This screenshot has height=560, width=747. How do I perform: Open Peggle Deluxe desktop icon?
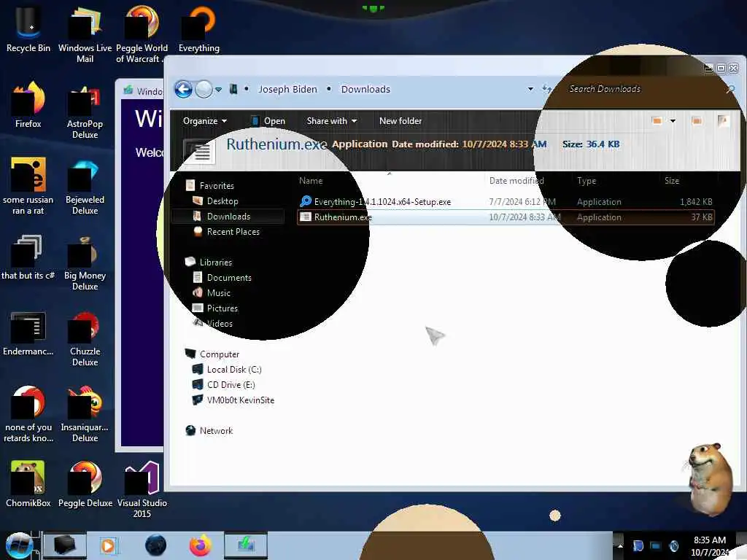85,484
